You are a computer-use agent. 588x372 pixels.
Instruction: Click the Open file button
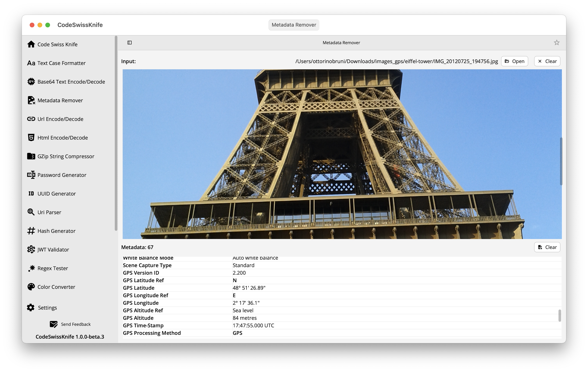coord(515,61)
